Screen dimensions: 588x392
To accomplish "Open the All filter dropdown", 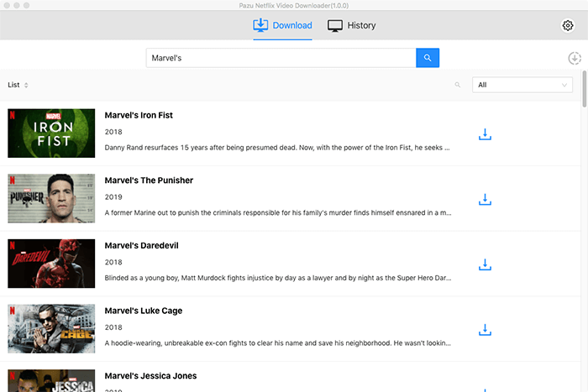I will 522,85.
